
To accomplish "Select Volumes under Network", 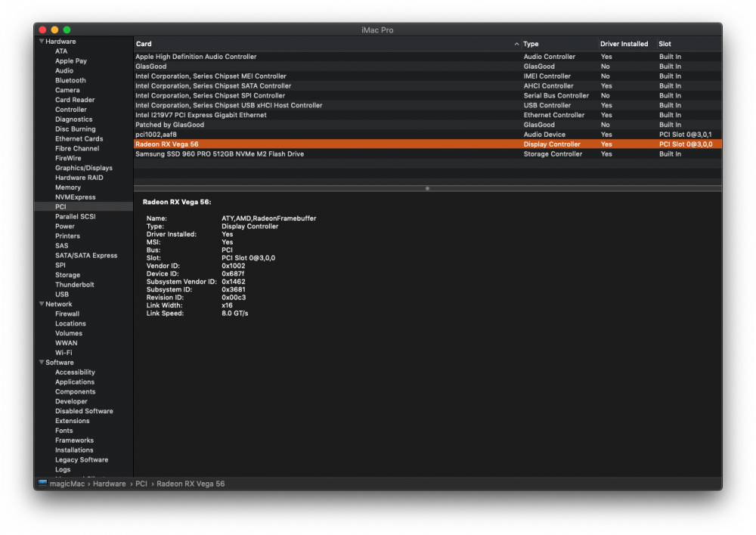I will click(x=69, y=333).
